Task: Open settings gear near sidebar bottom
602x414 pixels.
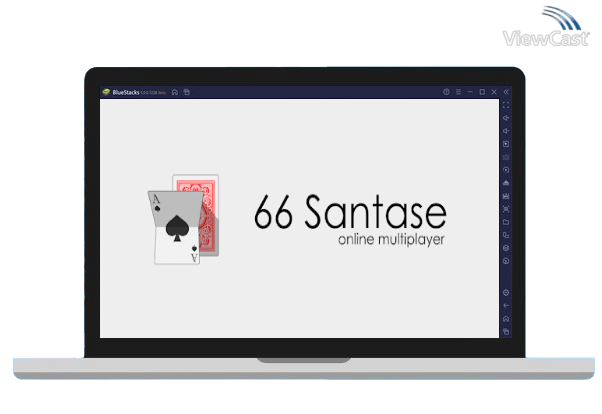Action: tap(506, 293)
